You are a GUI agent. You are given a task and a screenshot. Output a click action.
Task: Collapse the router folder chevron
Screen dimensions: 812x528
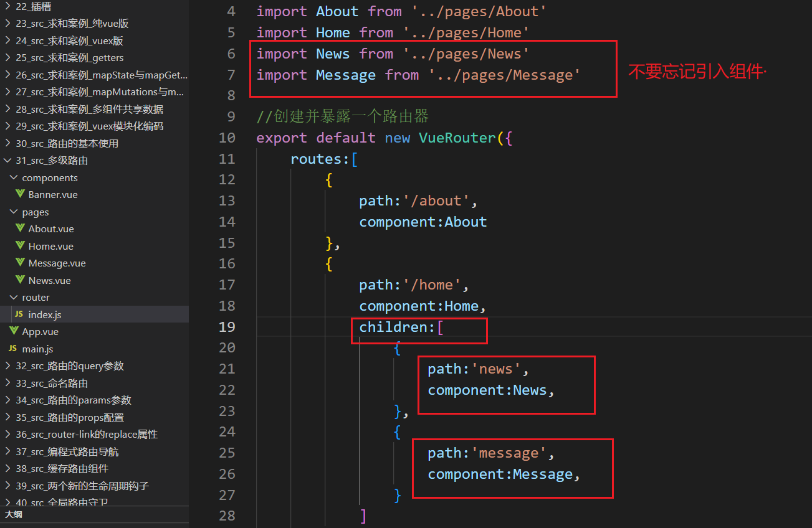[x=14, y=297]
